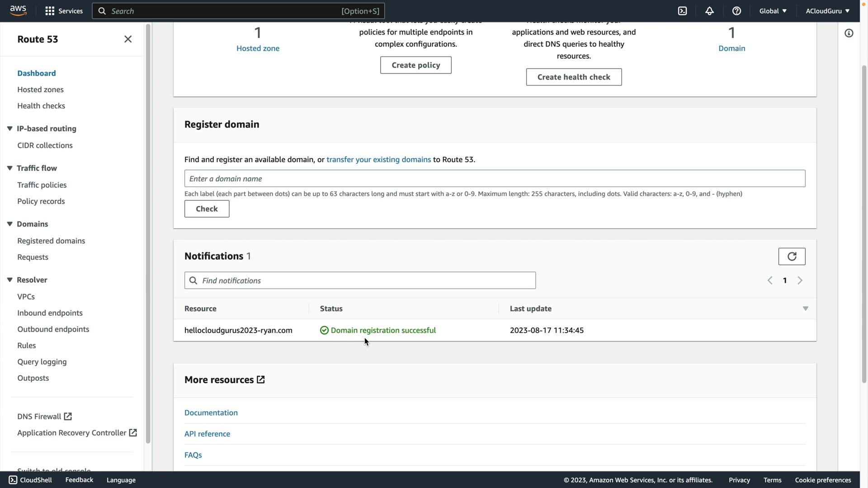
Task: Click transfer your existing domains link
Action: coord(378,160)
